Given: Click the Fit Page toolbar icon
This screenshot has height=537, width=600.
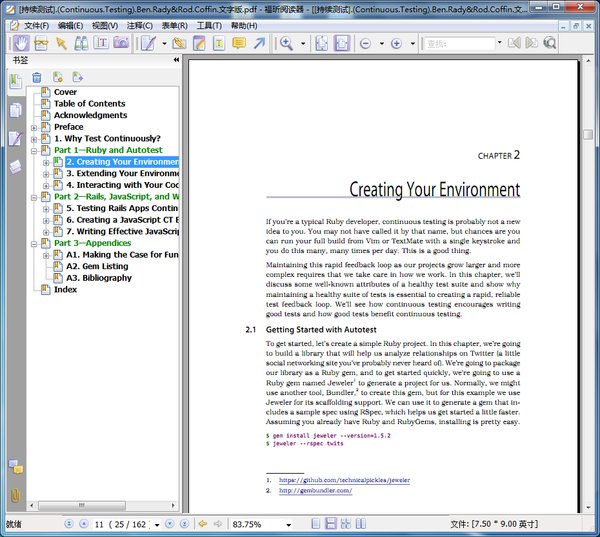Looking at the screenshot, I should [x=321, y=43].
